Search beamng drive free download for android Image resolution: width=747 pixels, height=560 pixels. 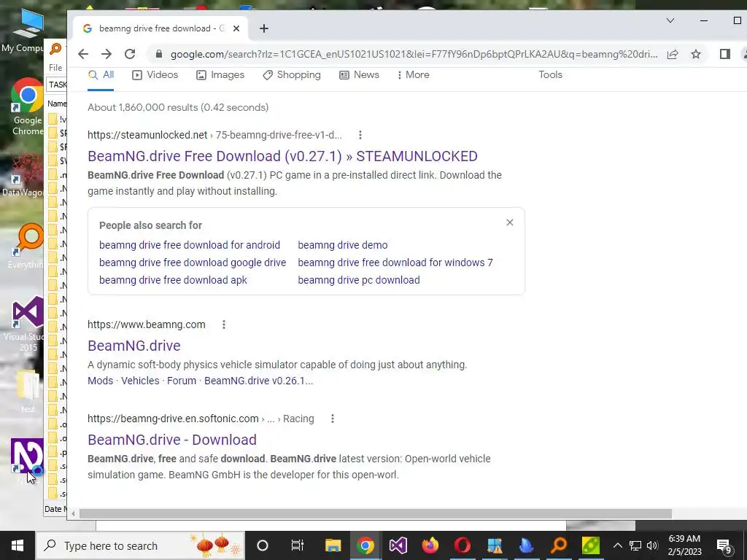pyautogui.click(x=190, y=245)
